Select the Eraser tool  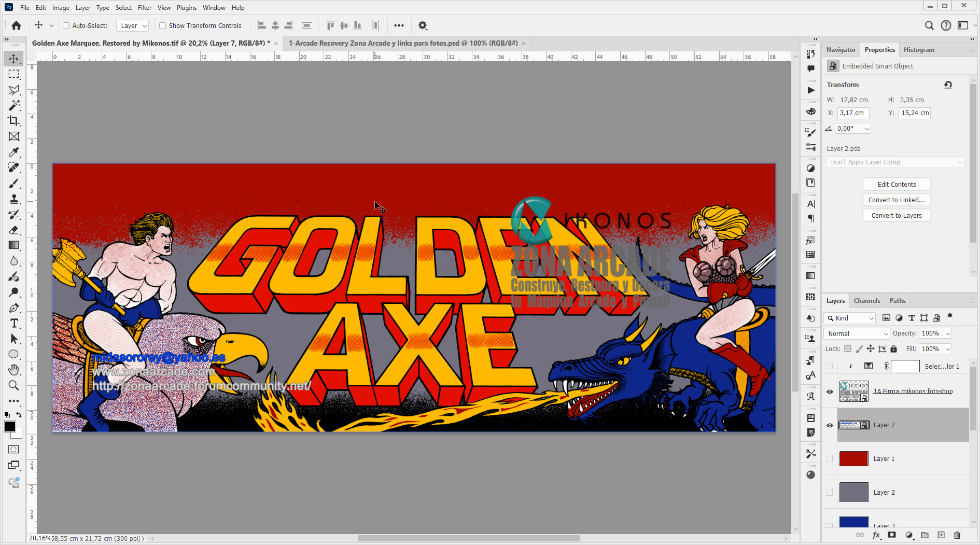13,230
